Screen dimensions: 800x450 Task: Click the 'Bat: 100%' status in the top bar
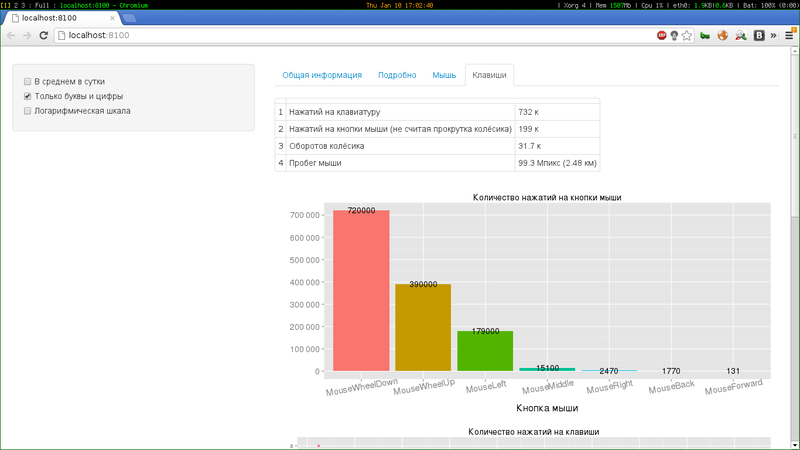click(758, 5)
